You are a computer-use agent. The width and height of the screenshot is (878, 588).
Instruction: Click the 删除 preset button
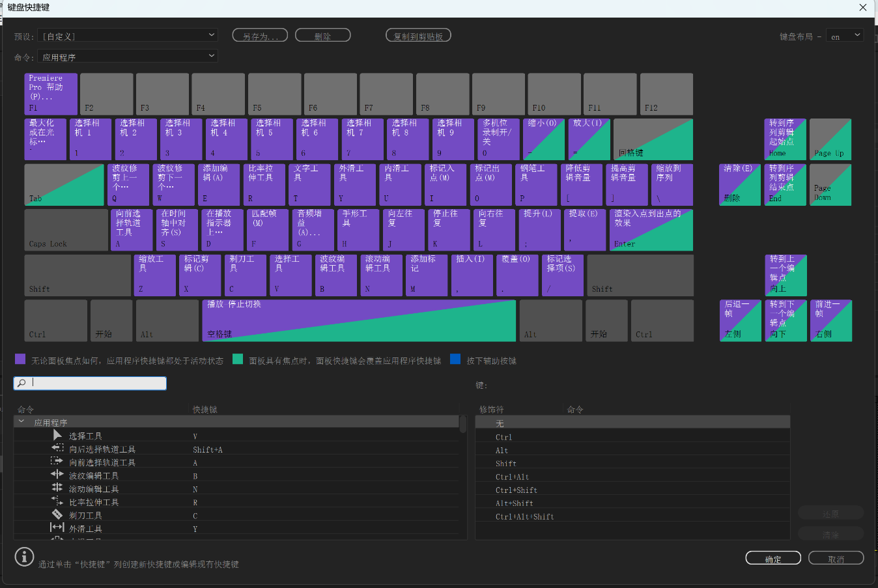tap(323, 36)
